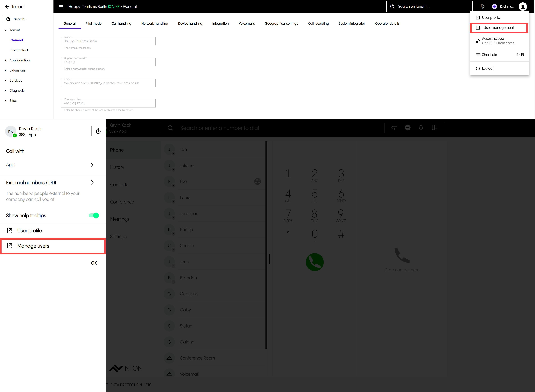Click Manage users link
This screenshot has width=535, height=392.
tap(33, 246)
